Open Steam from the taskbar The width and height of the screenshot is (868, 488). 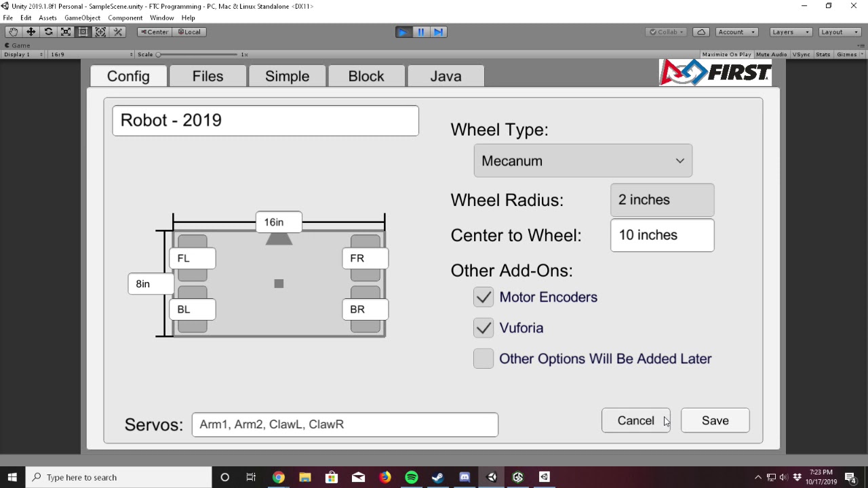[438, 477]
